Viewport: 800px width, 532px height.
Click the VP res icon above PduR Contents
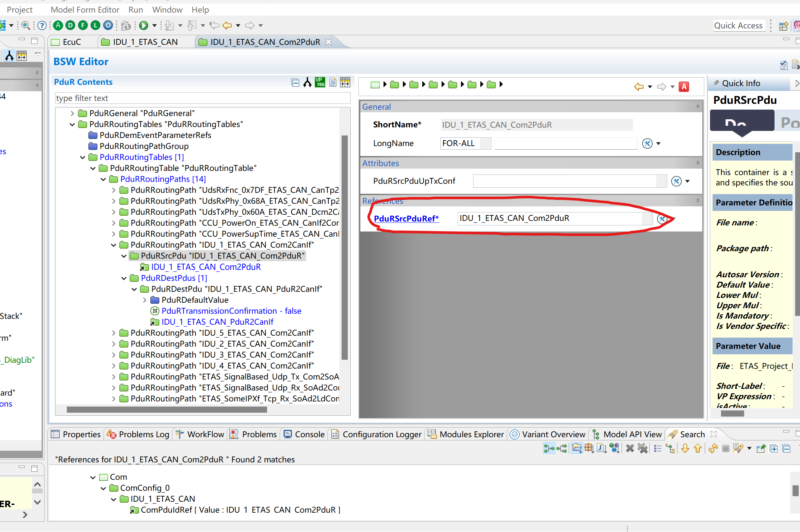(x=319, y=82)
